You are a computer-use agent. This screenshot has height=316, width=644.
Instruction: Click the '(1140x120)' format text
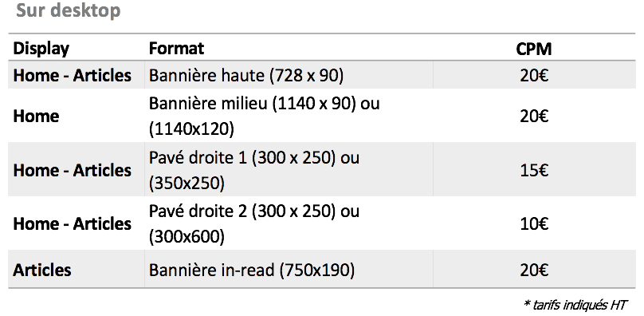coord(191,129)
